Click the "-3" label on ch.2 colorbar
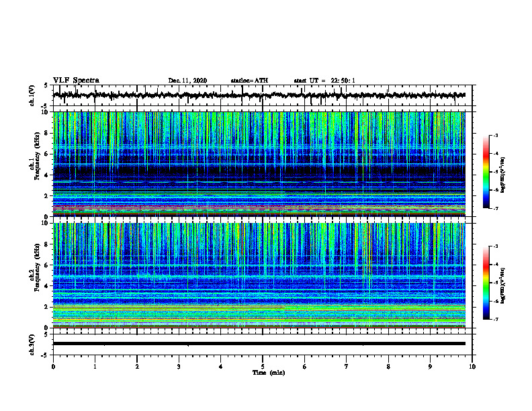The image size is (532, 411). point(496,246)
